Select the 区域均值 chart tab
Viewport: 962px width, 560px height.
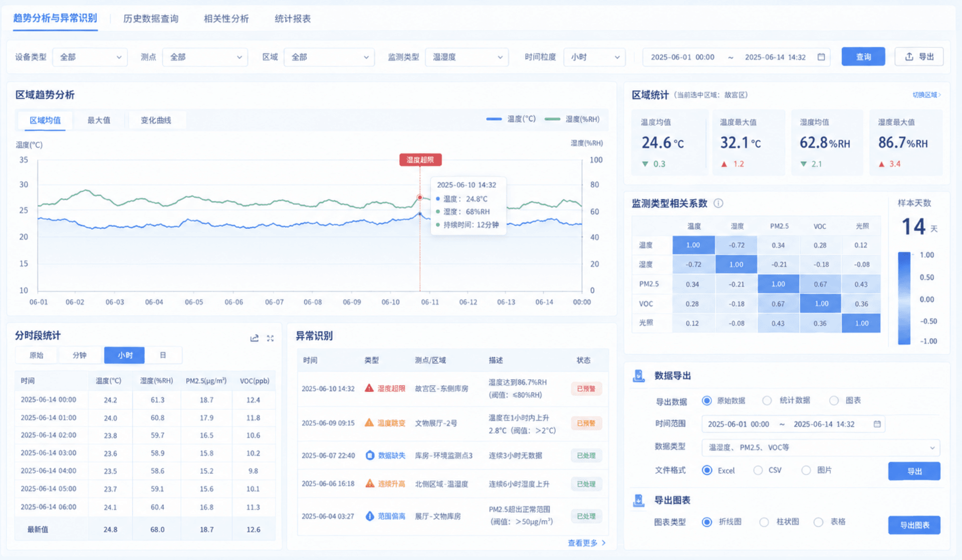point(45,120)
